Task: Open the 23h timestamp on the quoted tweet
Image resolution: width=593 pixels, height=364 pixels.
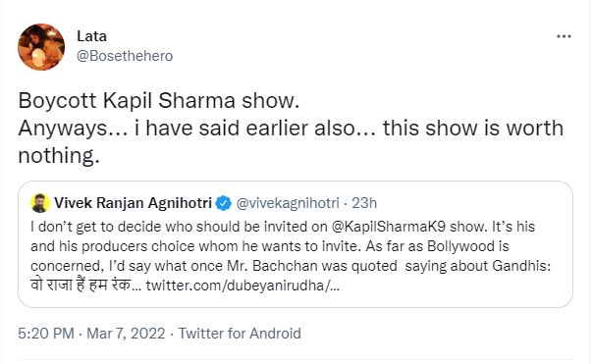Action: pos(364,203)
